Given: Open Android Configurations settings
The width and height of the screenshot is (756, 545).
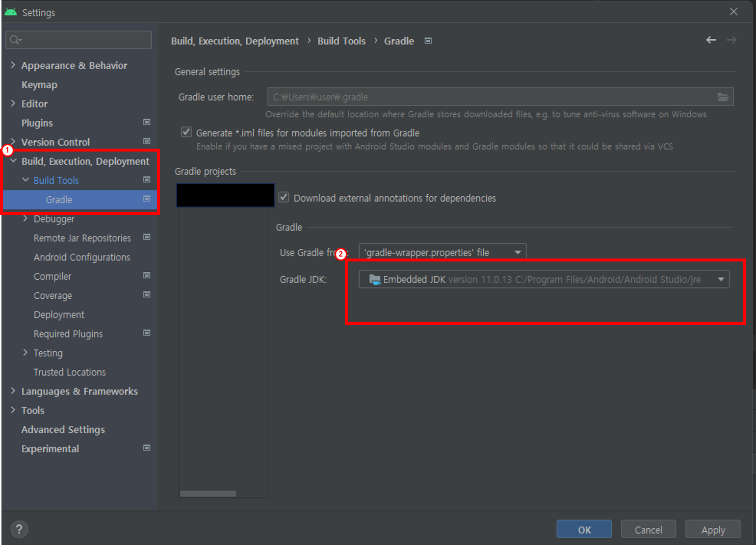Looking at the screenshot, I should click(82, 257).
